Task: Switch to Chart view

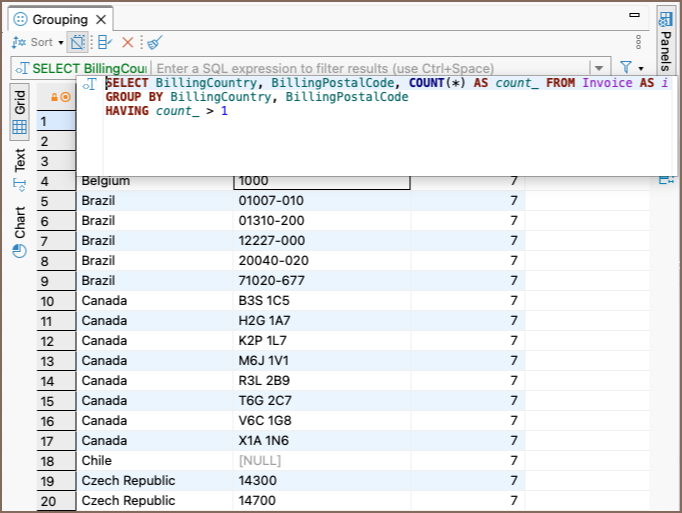Action: [19, 232]
